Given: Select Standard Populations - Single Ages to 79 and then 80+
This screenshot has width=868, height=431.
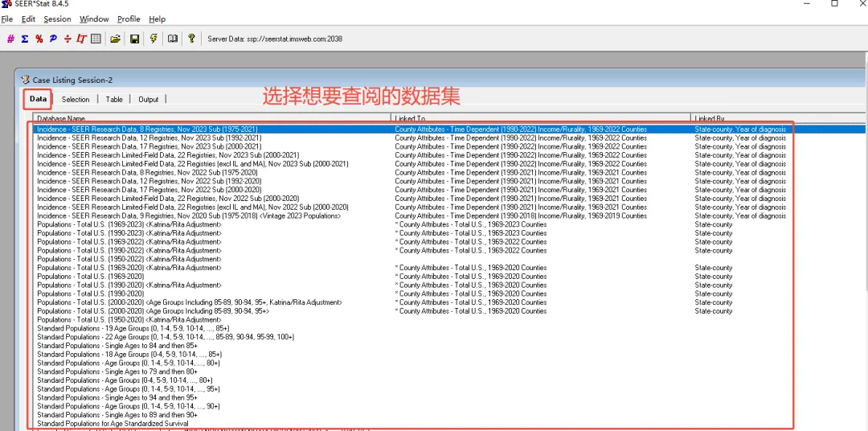Looking at the screenshot, I should tap(117, 371).
